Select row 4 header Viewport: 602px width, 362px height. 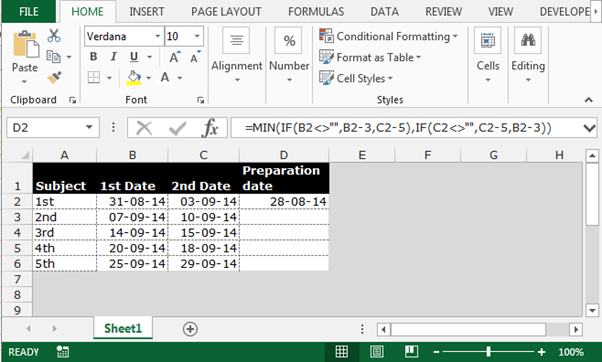17,233
